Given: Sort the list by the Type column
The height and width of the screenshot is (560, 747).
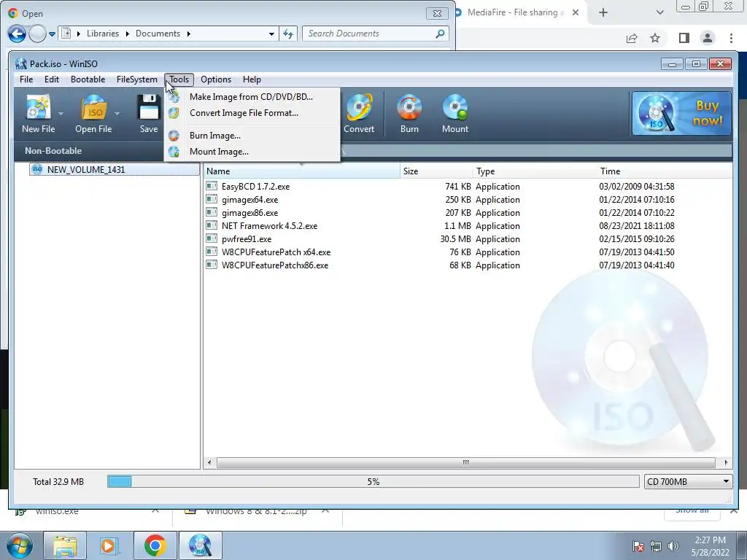Looking at the screenshot, I should point(535,171).
